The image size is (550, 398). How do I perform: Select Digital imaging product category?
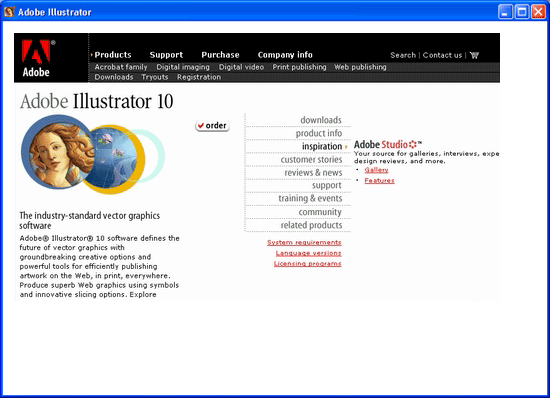click(x=183, y=67)
